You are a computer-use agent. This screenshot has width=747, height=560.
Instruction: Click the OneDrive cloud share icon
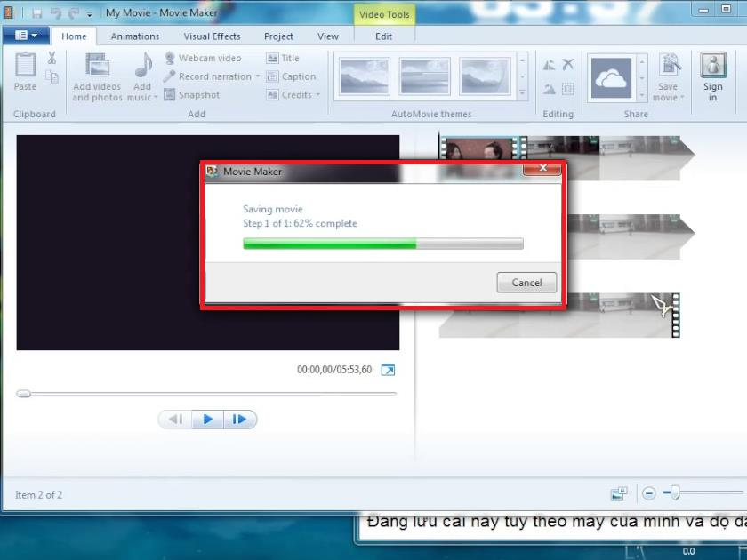pyautogui.click(x=610, y=77)
